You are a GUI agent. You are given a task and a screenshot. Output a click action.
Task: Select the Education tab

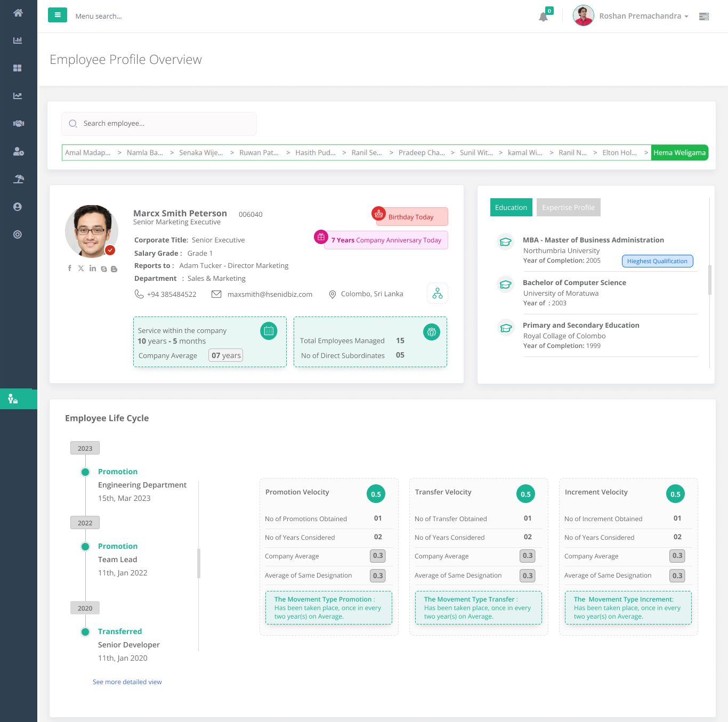[511, 207]
